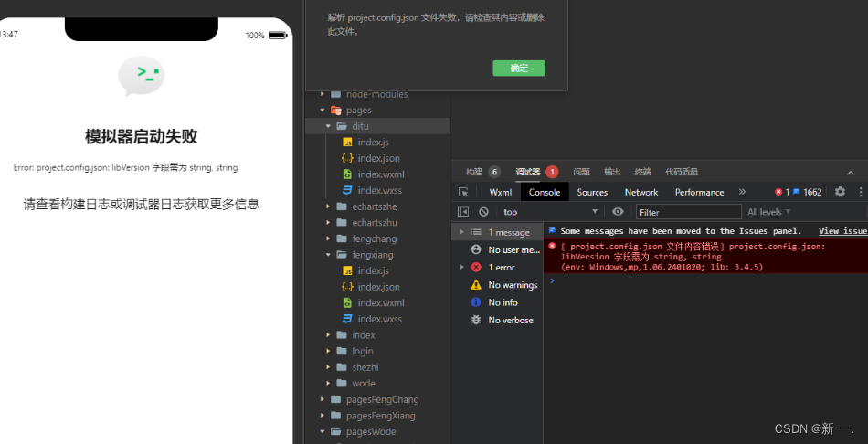Switch to the 问题 tab
Viewport: 868px width, 444px height.
click(x=581, y=172)
